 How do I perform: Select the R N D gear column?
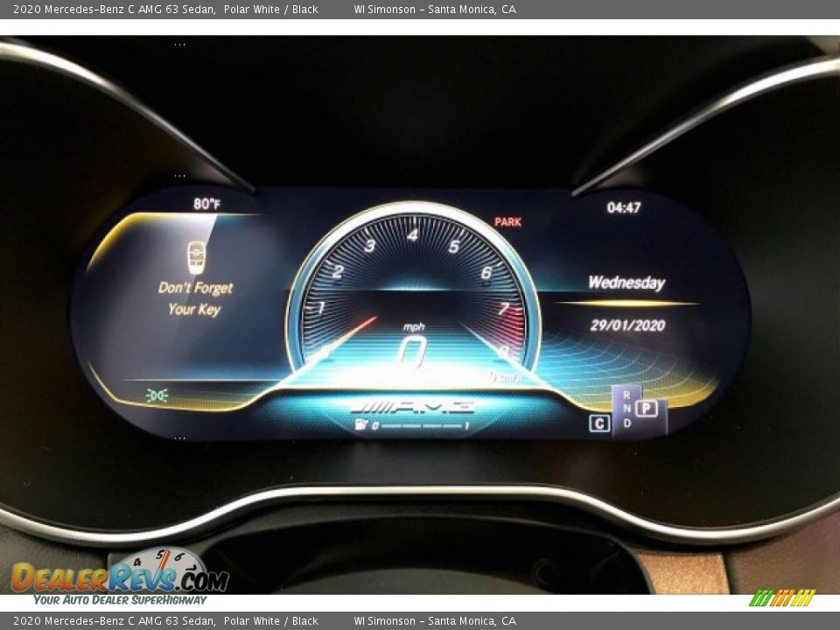click(x=626, y=409)
